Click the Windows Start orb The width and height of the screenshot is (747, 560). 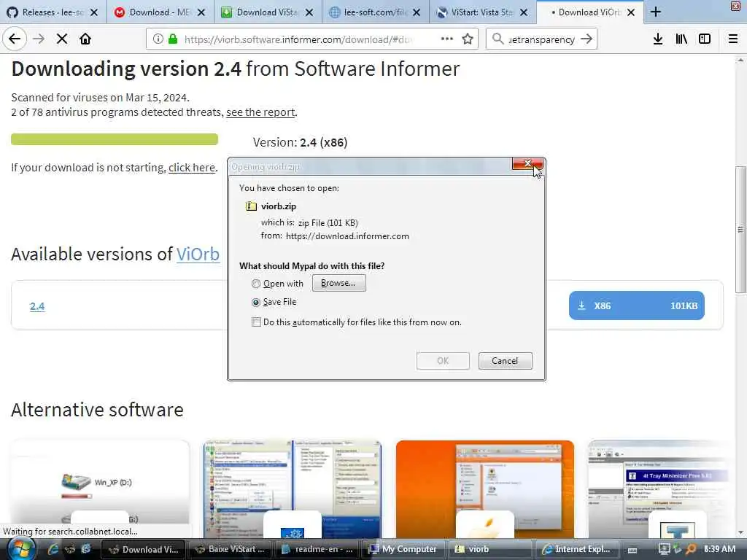[x=21, y=549]
